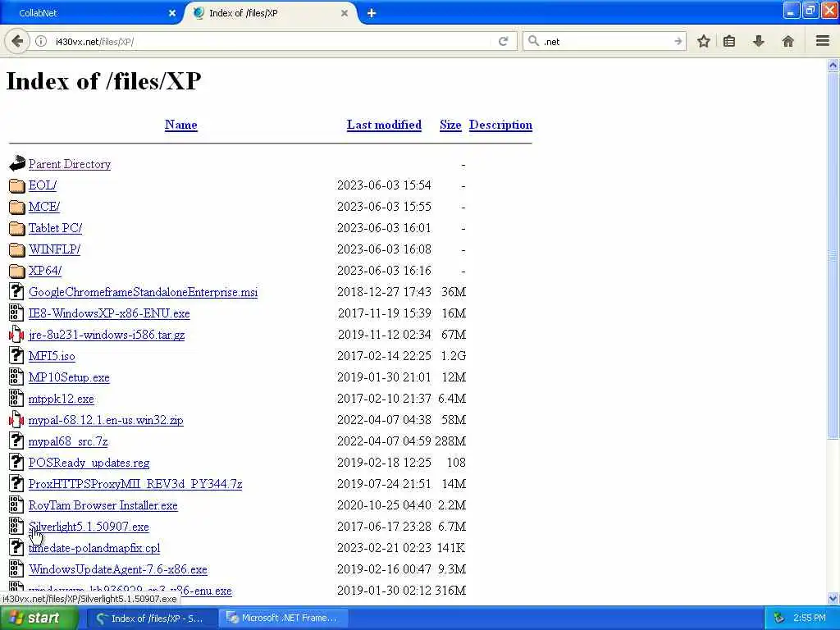Click the binary icon beside WindowsUpdateAgent-7.6-x86.exe

pos(16,568)
